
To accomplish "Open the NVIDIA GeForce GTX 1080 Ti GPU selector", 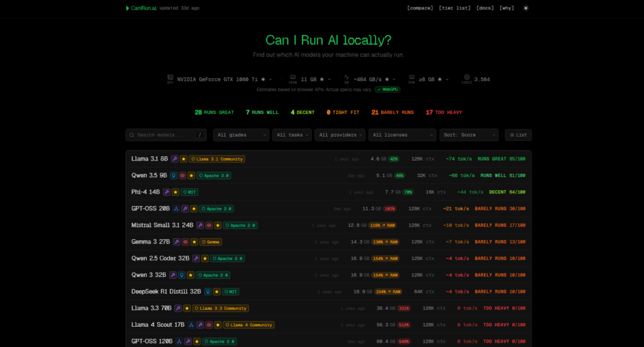I will pos(220,79).
